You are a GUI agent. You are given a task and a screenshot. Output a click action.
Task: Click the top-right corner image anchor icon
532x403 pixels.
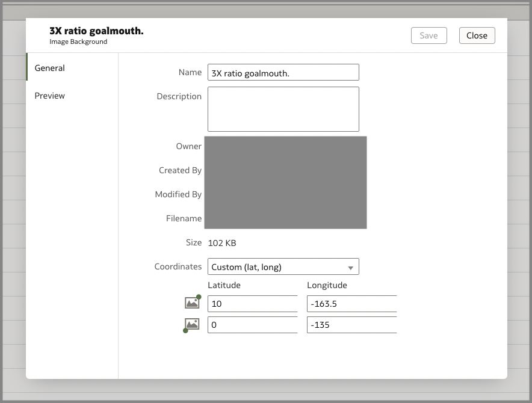click(x=191, y=302)
